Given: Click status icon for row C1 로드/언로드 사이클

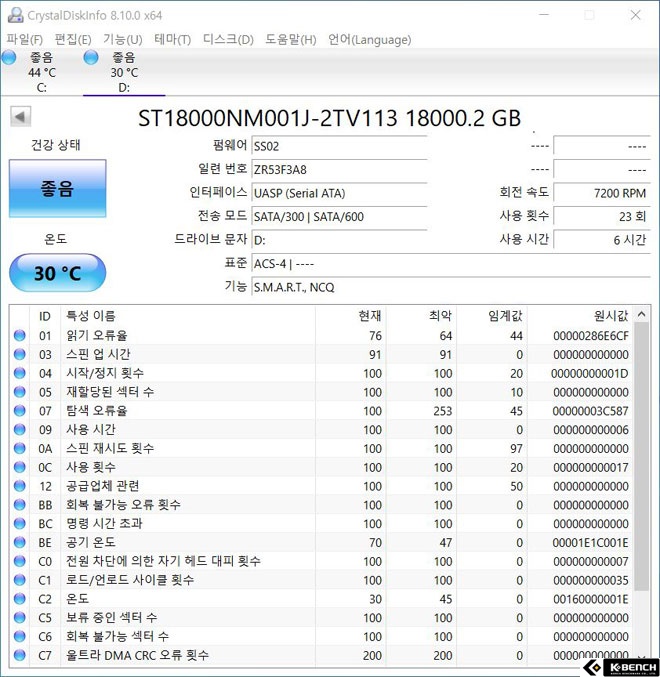Looking at the screenshot, I should [20, 580].
